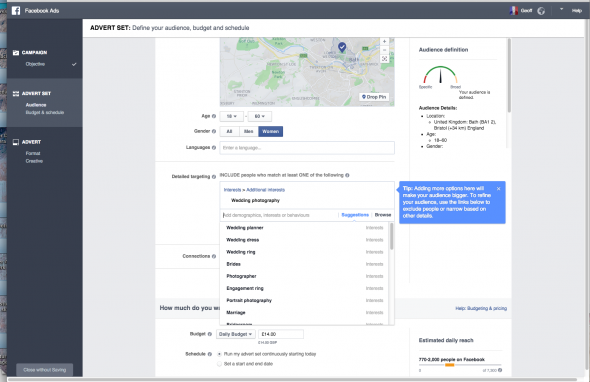The width and height of the screenshot is (590, 382).
Task: Open Format step in sidebar
Action: [33, 153]
